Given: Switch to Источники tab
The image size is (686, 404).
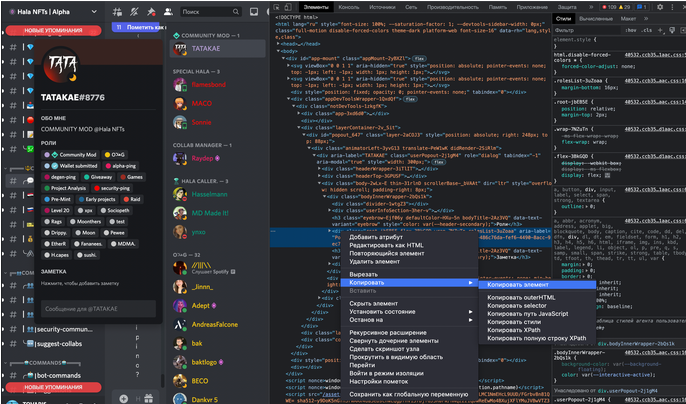Looking at the screenshot, I should click(x=382, y=7).
